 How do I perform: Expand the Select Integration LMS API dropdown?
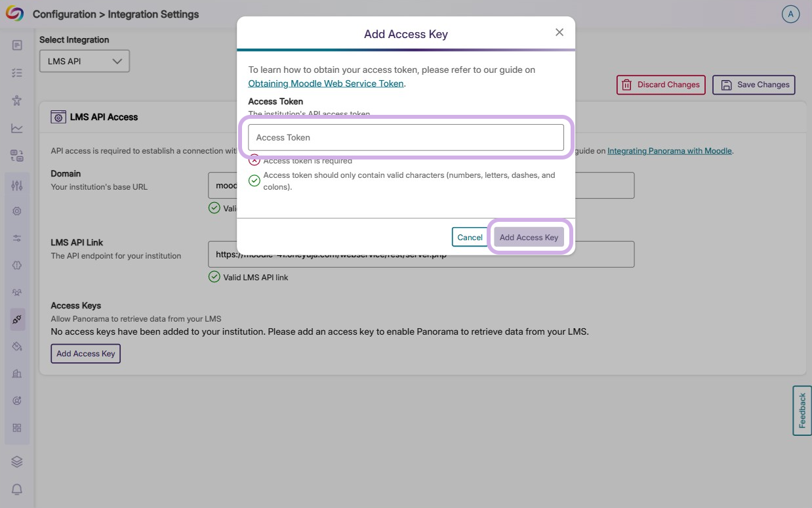click(85, 61)
